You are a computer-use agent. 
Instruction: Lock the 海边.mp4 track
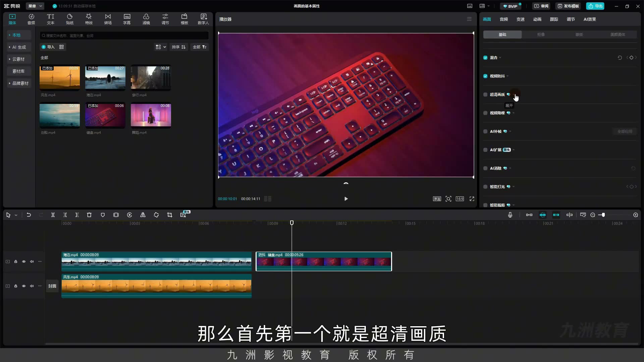click(x=16, y=261)
